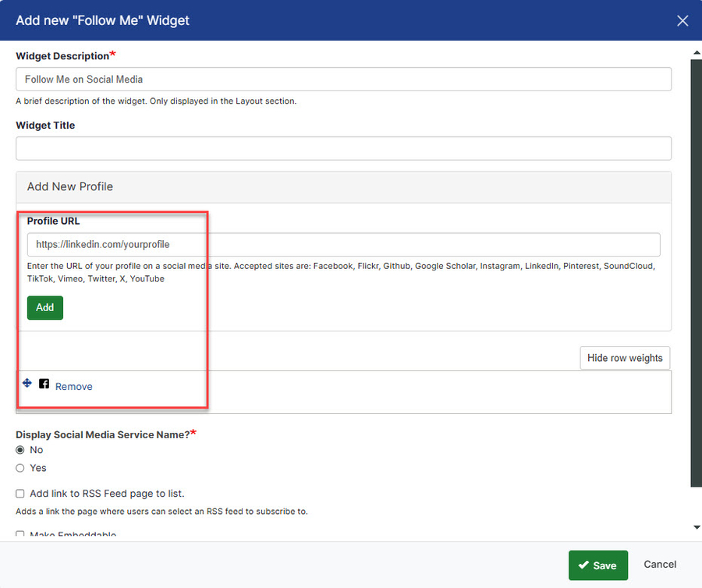702x588 pixels.
Task: Enable Add link to RSS Feed checkbox
Action: click(21, 494)
